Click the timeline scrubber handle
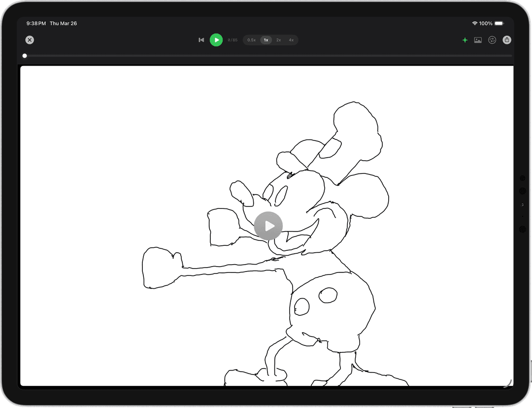Viewport: 532px width, 408px height. click(25, 56)
